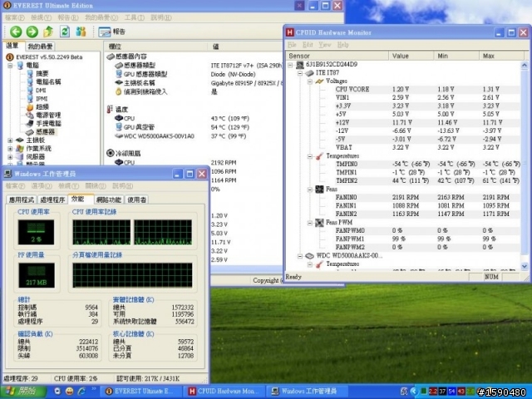Open the 關機(U) menu in Task Manager
This screenshot has height=399, width=532.
click(96, 186)
